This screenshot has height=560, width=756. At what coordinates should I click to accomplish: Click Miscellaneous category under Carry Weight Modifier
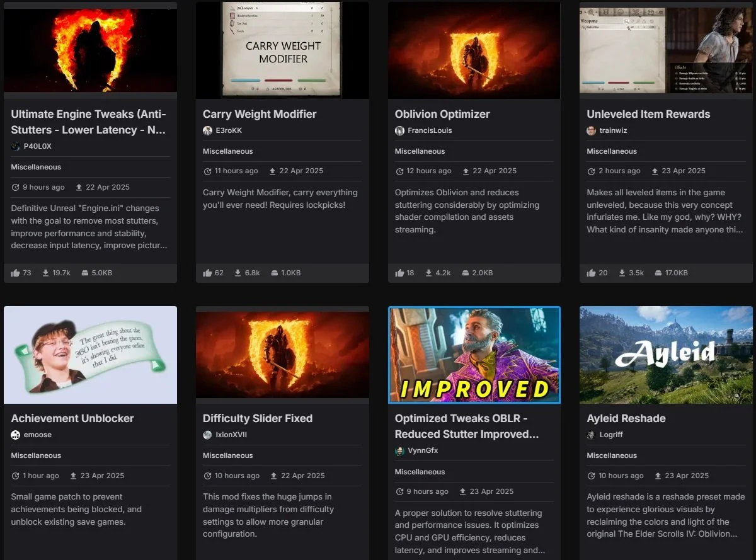coord(228,151)
